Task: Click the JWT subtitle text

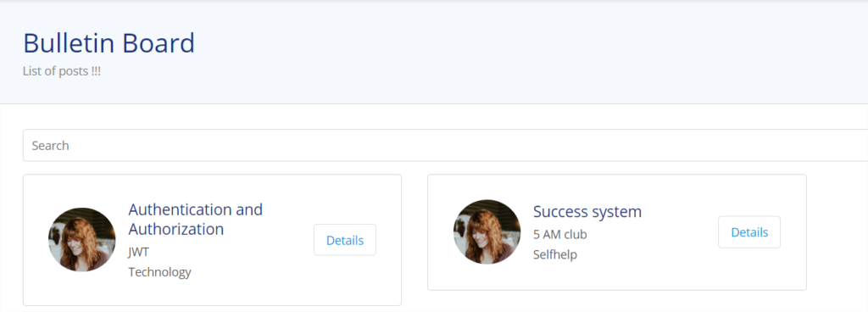Action: [139, 253]
